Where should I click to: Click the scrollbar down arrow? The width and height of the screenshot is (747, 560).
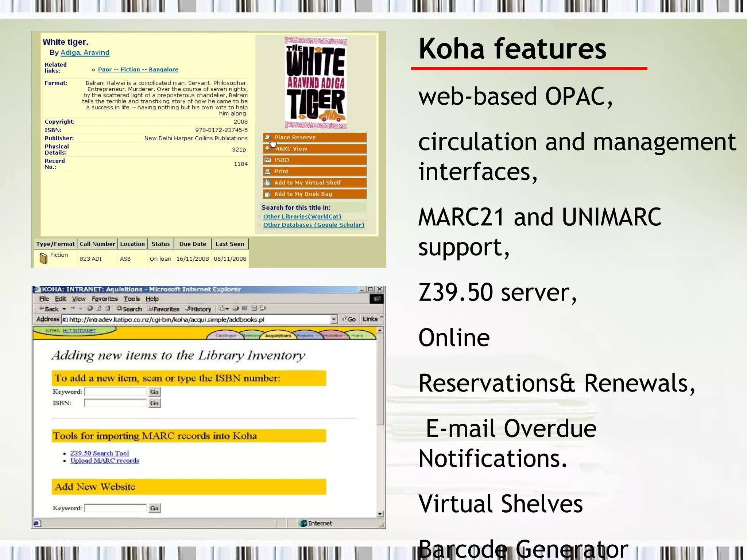(x=380, y=514)
